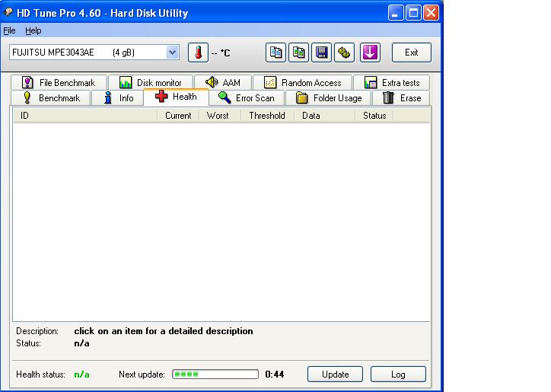551x392 pixels.
Task: Click the Threshold column header
Action: (267, 116)
